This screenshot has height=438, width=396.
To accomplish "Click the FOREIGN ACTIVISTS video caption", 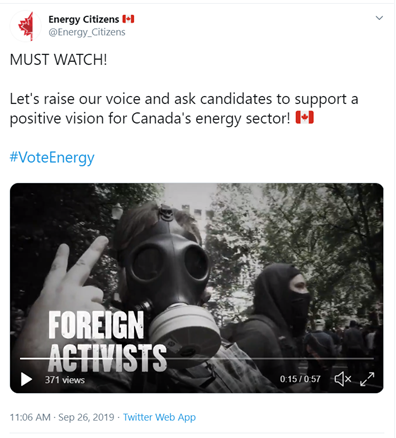I will [107, 341].
